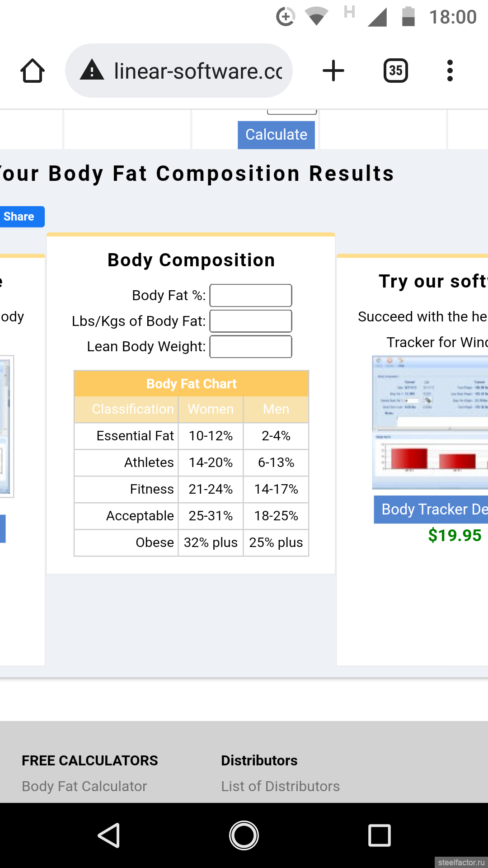Focus the Body Fat % field

click(x=251, y=296)
